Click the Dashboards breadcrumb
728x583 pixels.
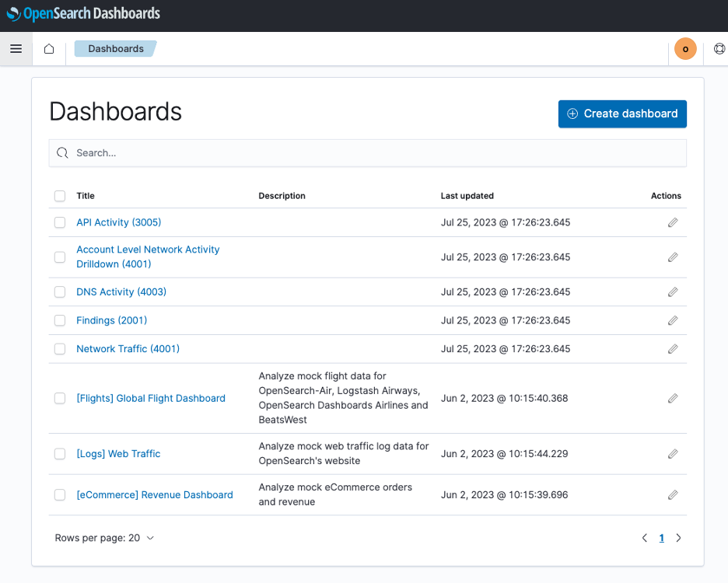tap(116, 49)
